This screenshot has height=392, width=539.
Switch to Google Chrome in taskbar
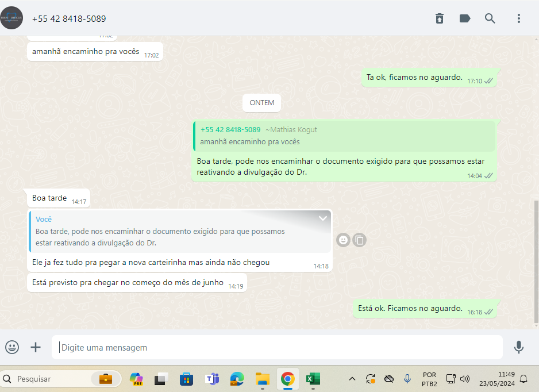point(288,379)
